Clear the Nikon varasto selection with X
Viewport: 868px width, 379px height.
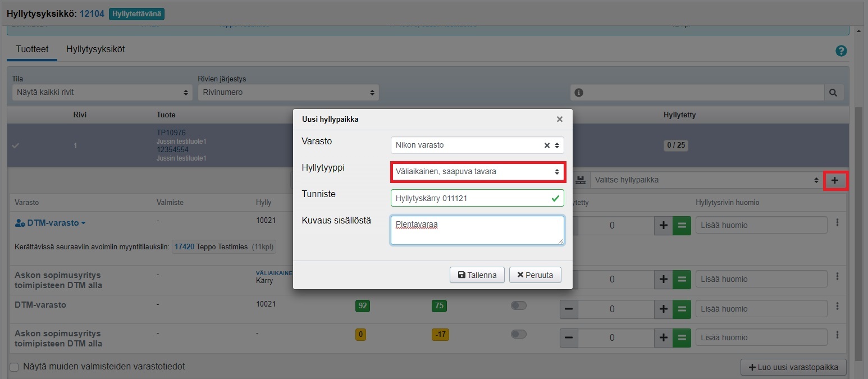tap(547, 145)
